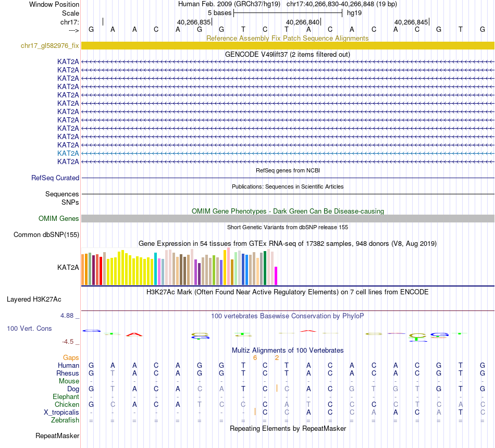Click orange insertion bar in Dog row
495x448 pixels.
[277, 388]
